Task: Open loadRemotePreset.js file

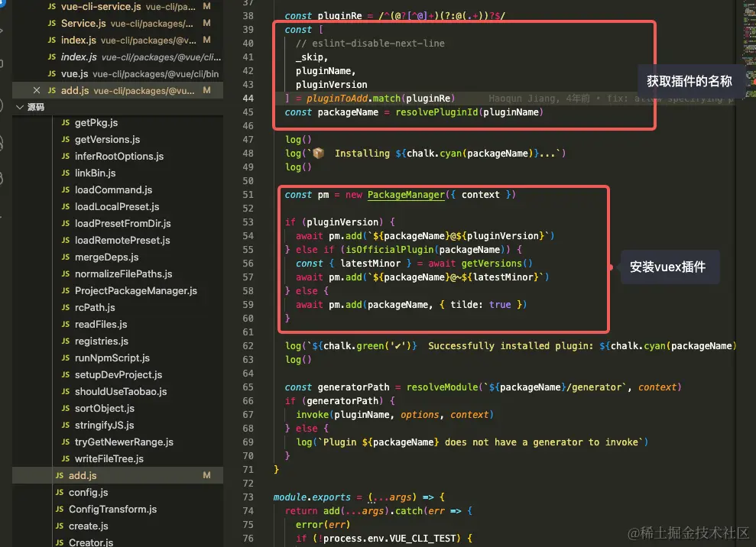Action: click(122, 241)
